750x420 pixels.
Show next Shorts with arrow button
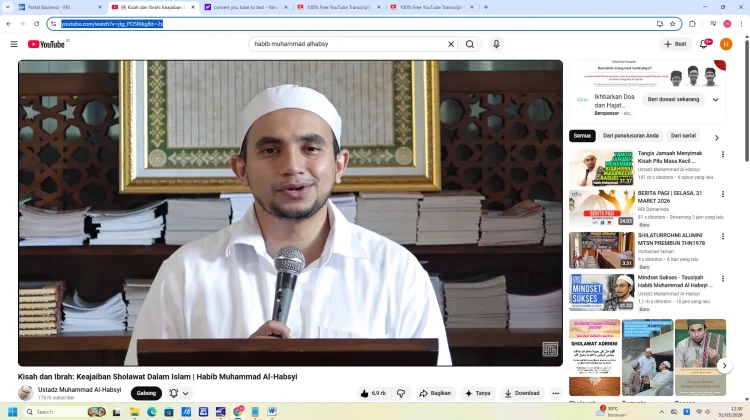(724, 366)
